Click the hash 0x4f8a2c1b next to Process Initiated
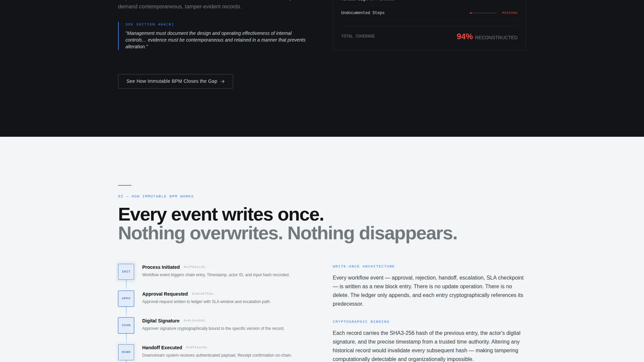This screenshot has width=644, height=362. tap(195, 267)
